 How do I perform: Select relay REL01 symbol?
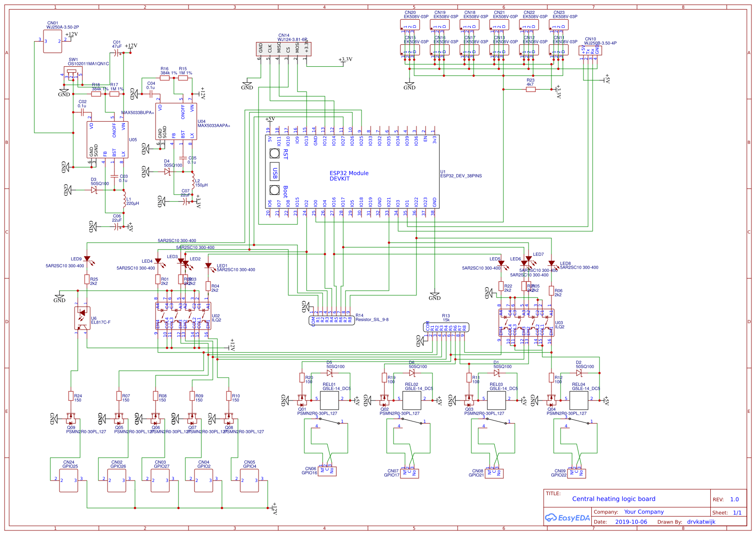[x=329, y=400]
